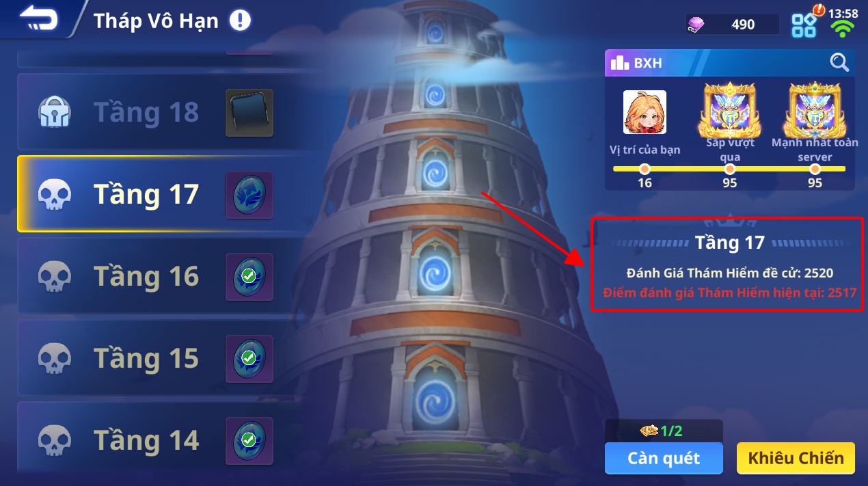The width and height of the screenshot is (868, 486).
Task: Click the Càn quét button
Action: (x=663, y=458)
